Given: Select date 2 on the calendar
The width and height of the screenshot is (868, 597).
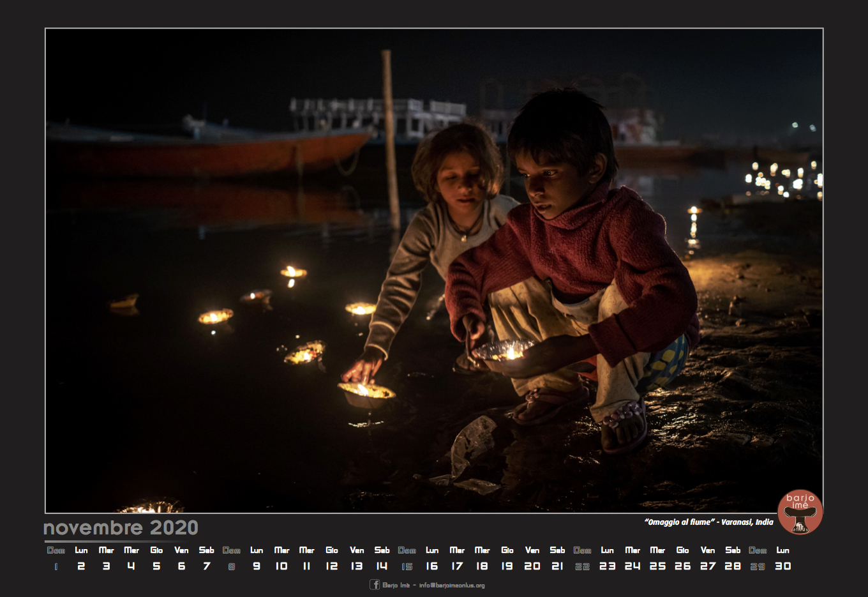Looking at the screenshot, I should pyautogui.click(x=81, y=566).
